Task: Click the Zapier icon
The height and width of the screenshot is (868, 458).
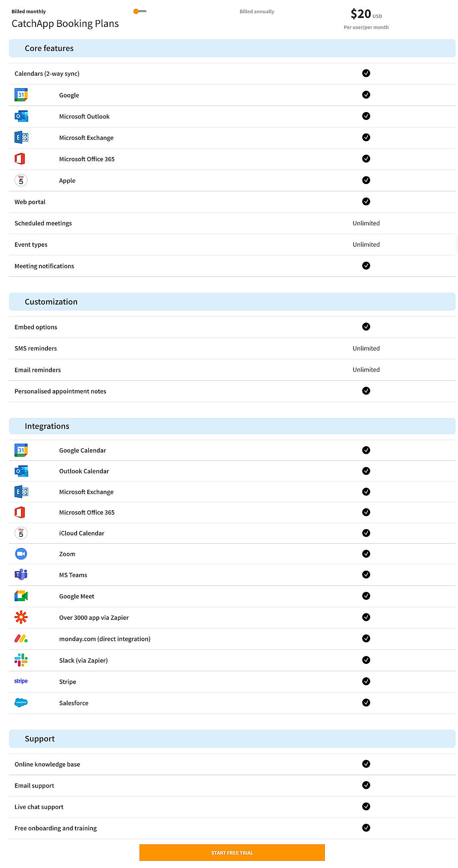Action: point(21,617)
